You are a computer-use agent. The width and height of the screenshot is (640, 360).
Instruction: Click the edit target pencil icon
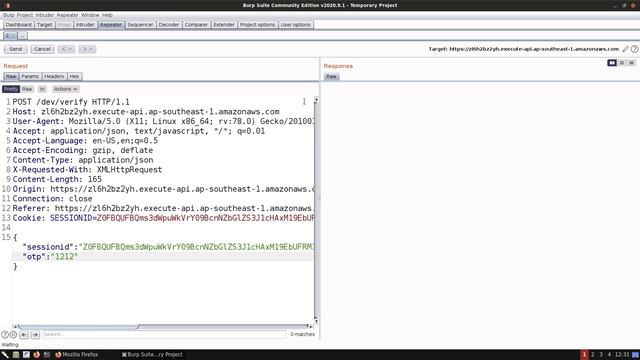point(625,49)
